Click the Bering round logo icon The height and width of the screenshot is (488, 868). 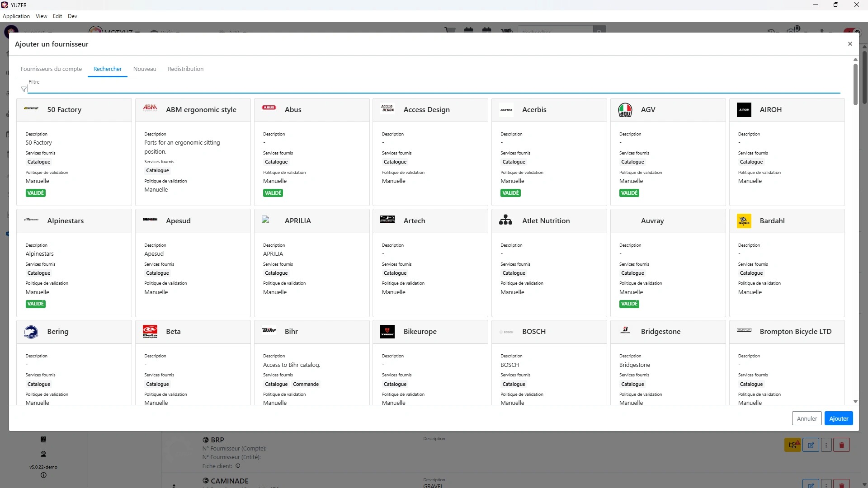point(31,332)
